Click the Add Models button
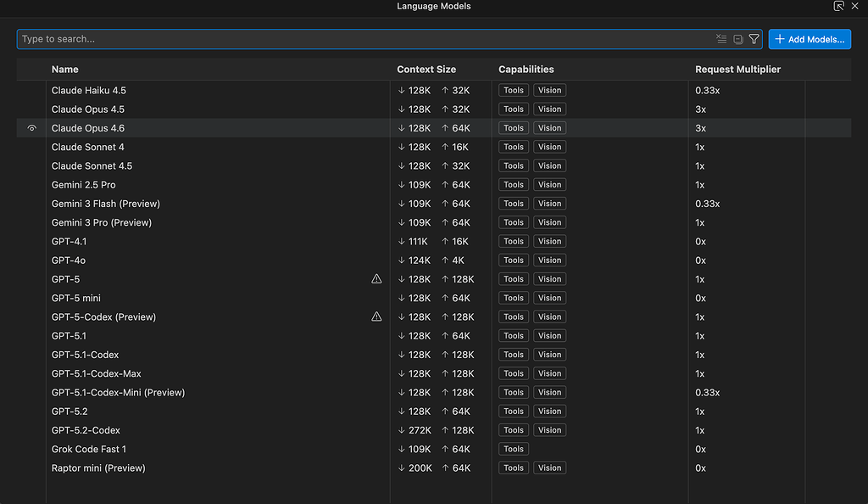The height and width of the screenshot is (504, 868). 810,39
